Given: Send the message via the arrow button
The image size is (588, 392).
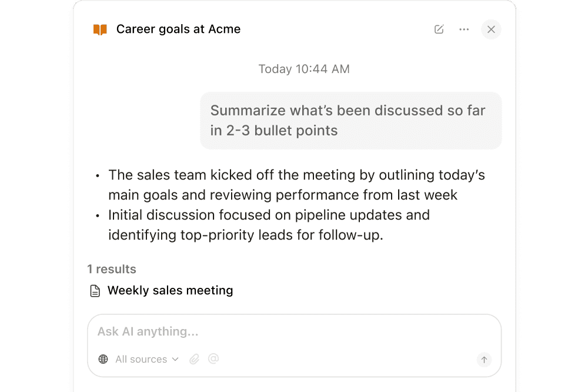Looking at the screenshot, I should click(x=483, y=360).
